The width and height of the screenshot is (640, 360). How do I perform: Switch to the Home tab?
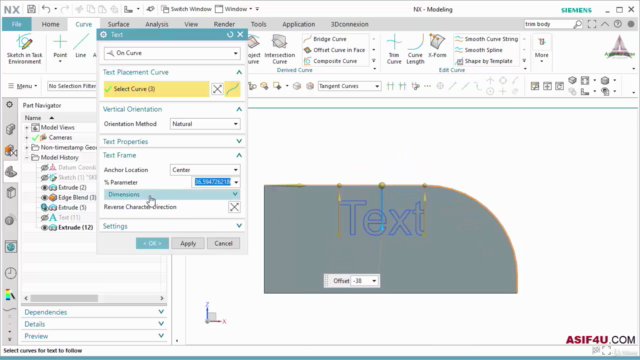pyautogui.click(x=50, y=24)
